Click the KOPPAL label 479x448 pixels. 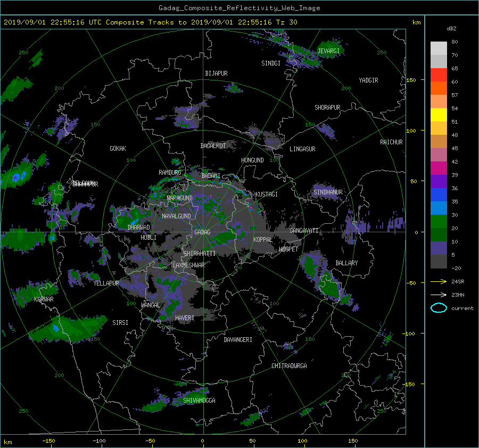263,240
